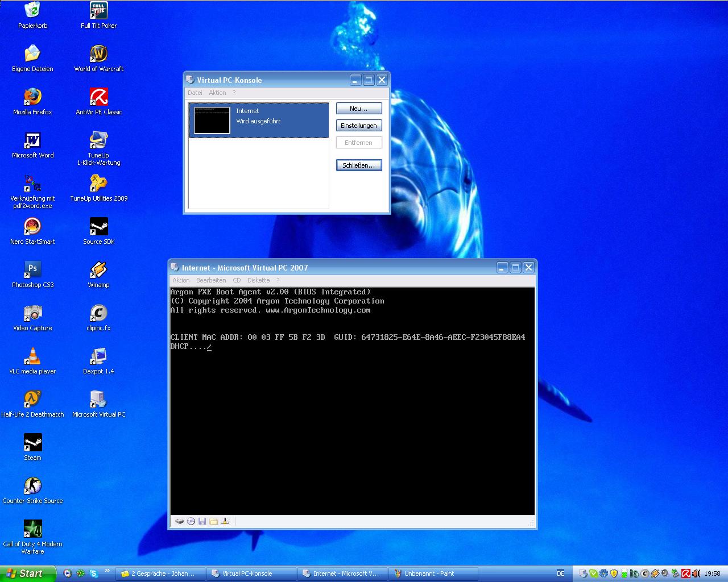728x582 pixels.
Task: Click the Schließen... button in the console
Action: (359, 165)
